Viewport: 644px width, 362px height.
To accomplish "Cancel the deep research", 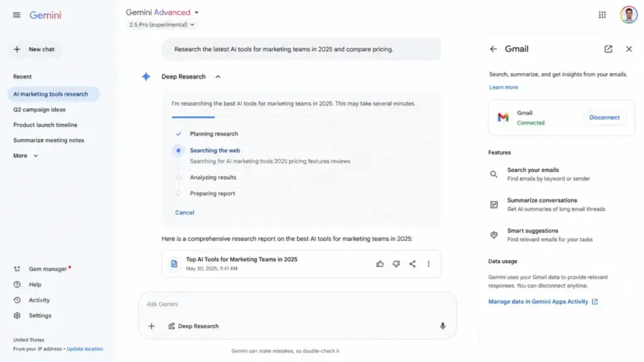I will tap(184, 212).
